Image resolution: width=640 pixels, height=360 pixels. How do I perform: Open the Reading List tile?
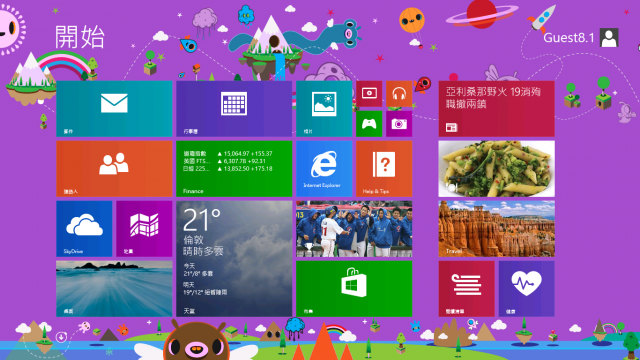(467, 289)
